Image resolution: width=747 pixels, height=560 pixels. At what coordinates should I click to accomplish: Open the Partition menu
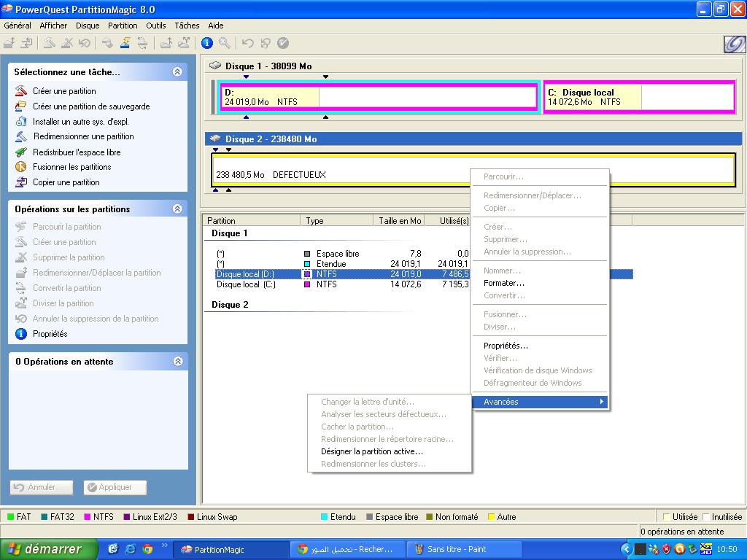(123, 26)
